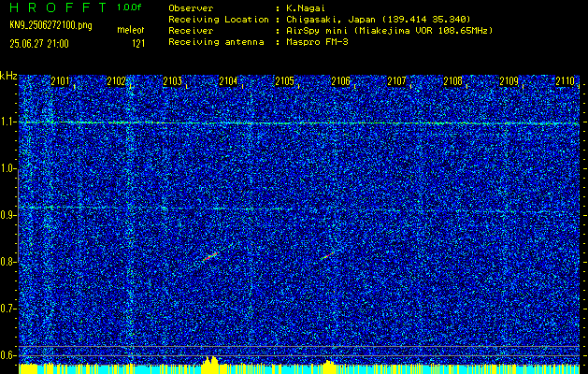Click the 2105 time marker
The width and height of the screenshot is (588, 374).
[284, 81]
